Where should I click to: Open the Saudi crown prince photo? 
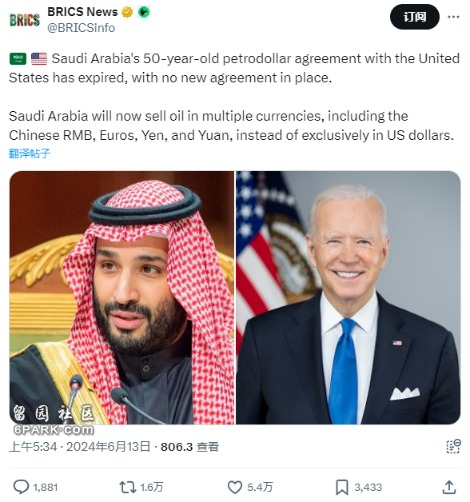(122, 297)
